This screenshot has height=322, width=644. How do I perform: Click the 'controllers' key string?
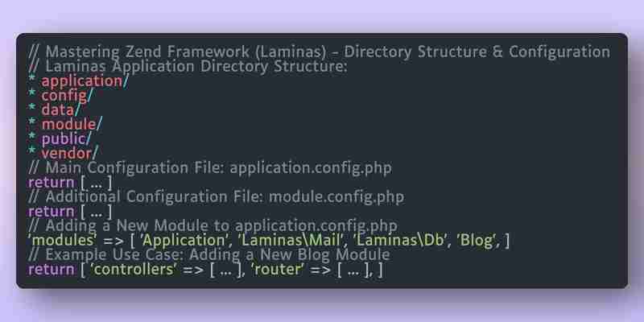click(134, 270)
